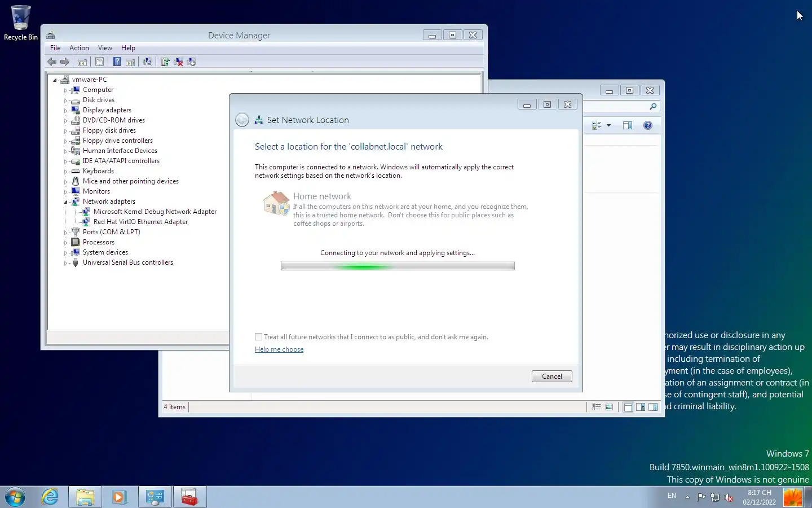
Task: Open the File menu in Device Manager
Action: coord(55,48)
